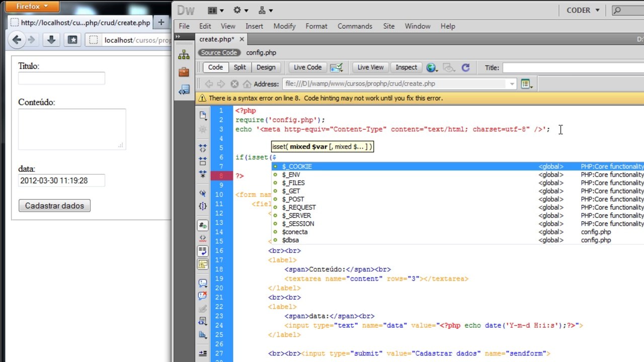This screenshot has width=644, height=362.
Task: Click Balance Braces icon
Action: tap(203, 206)
